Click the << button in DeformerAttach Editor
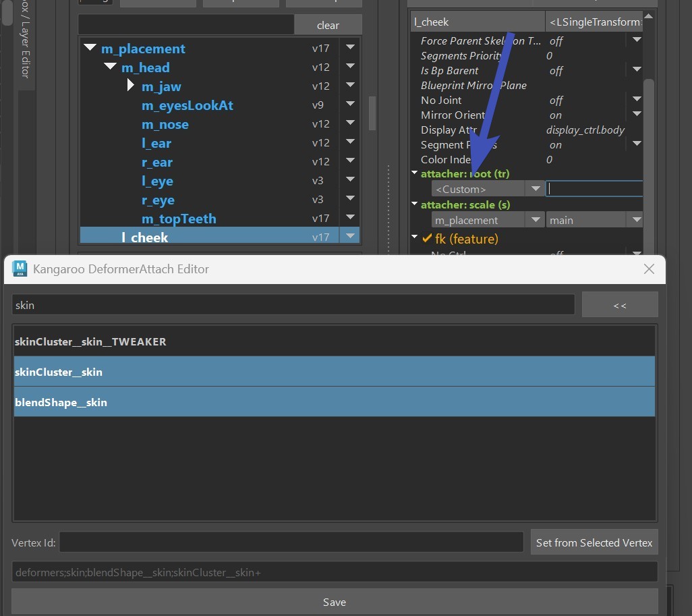Image resolution: width=692 pixels, height=616 pixels. [x=620, y=304]
